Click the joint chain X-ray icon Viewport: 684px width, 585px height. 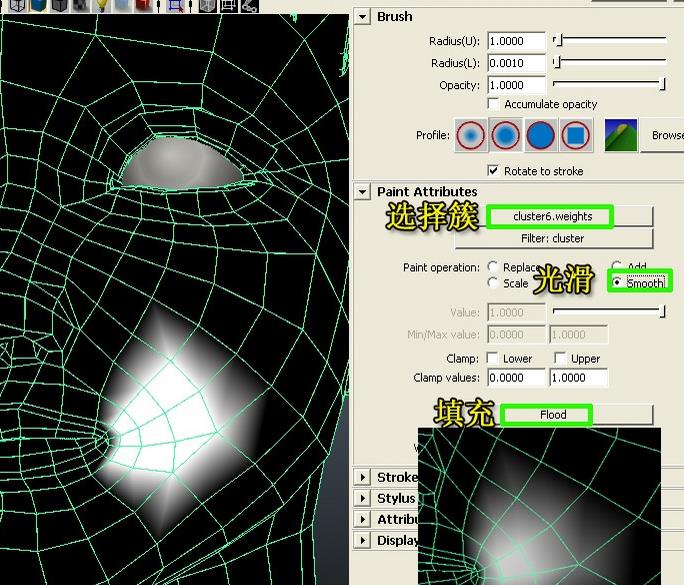[250, 5]
